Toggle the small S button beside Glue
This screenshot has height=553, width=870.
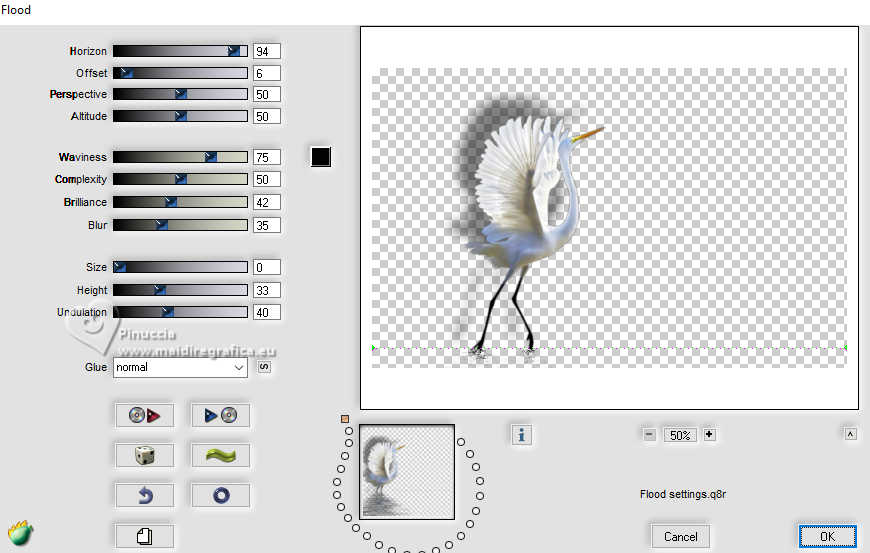(x=265, y=367)
